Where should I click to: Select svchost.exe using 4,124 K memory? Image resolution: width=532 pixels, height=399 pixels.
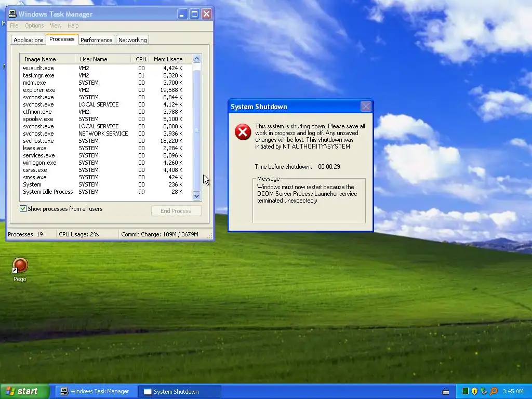point(106,104)
